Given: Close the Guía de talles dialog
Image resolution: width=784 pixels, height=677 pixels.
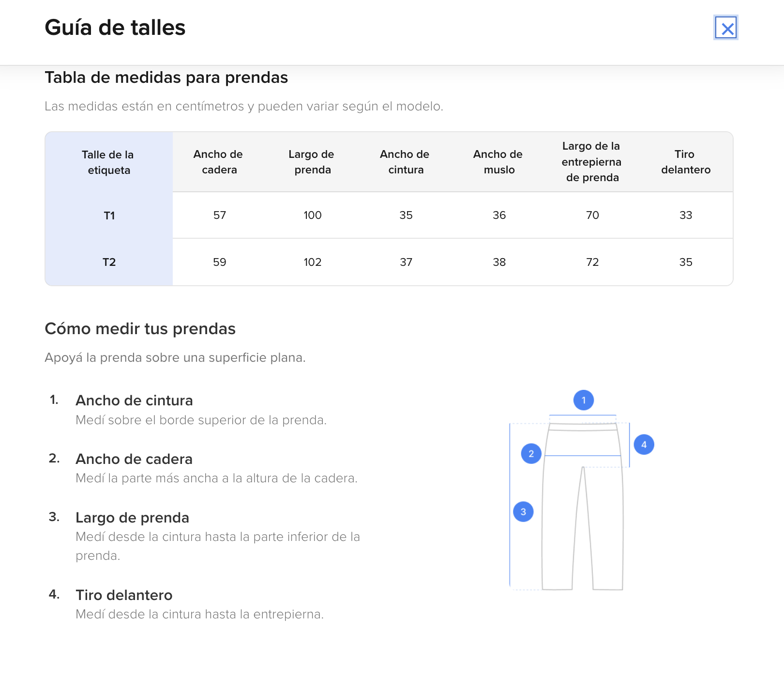Looking at the screenshot, I should (x=725, y=28).
